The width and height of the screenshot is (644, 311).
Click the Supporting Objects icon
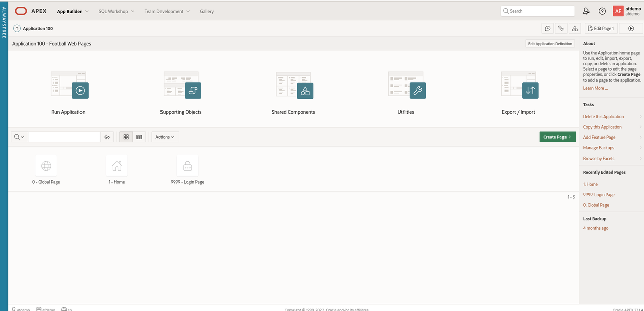click(x=181, y=86)
